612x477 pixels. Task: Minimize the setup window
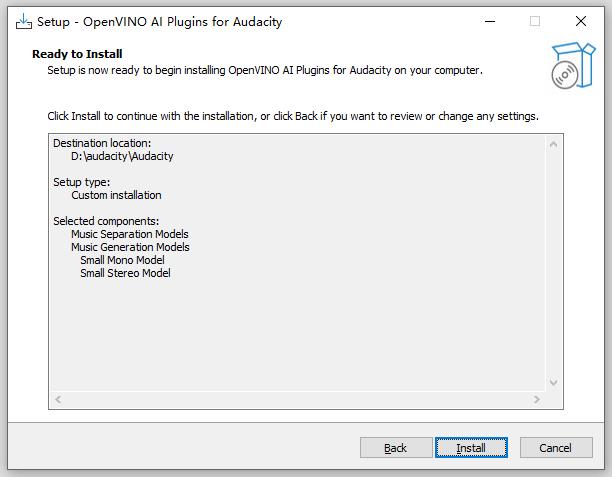[x=490, y=21]
